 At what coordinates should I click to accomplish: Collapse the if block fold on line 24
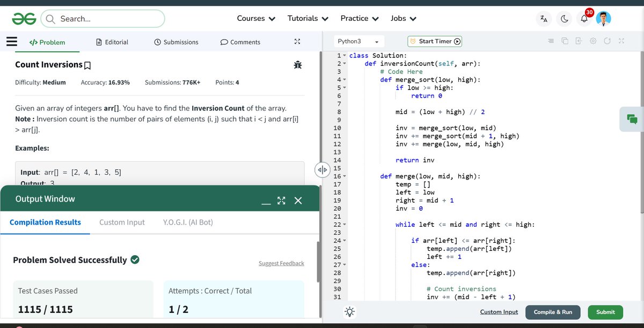click(345, 241)
